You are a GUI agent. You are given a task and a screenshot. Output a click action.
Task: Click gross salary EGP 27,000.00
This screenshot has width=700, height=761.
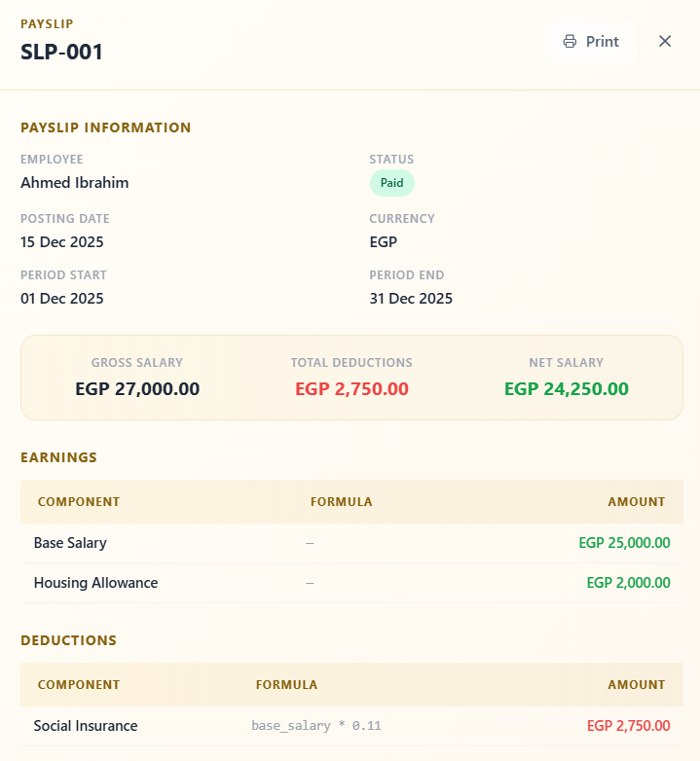coord(137,388)
